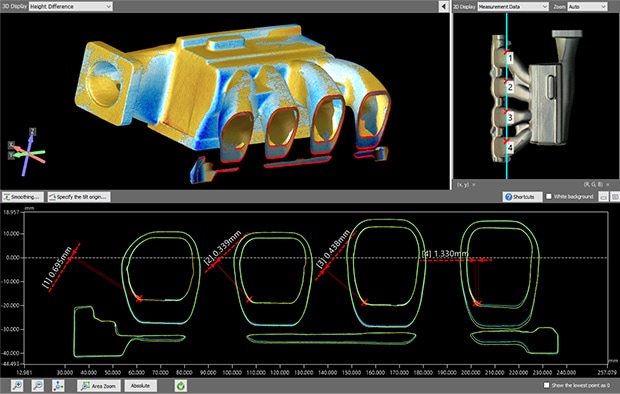The image size is (620, 394).
Task: Zoom out with the magnifier minus icon
Action: pyautogui.click(x=38, y=385)
